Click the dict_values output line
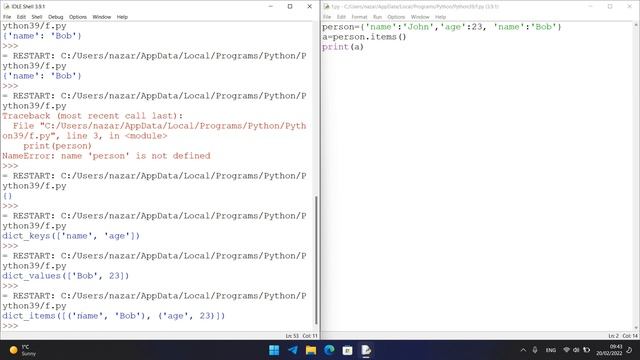 (66, 276)
